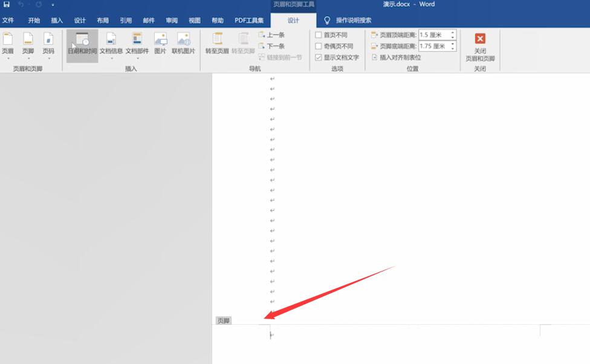
Task: Toggle Different Odd & Even Pages (奇偶页不同)
Action: click(x=319, y=47)
